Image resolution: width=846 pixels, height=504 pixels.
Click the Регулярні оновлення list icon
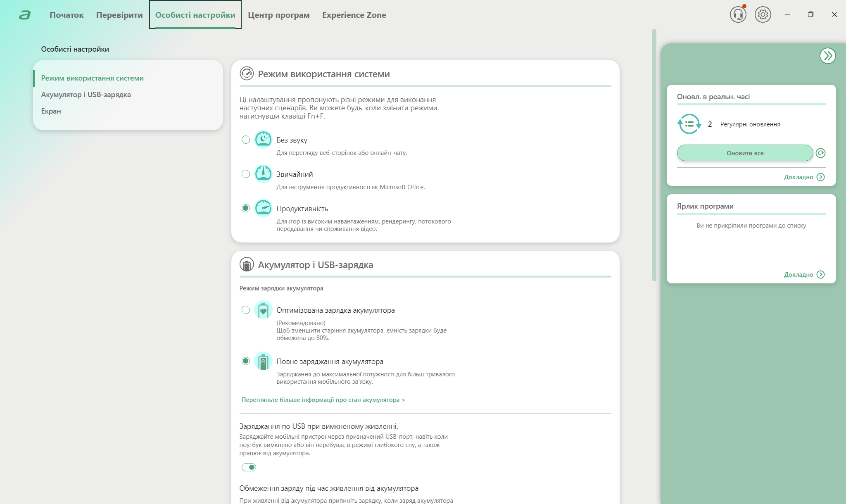pyautogui.click(x=689, y=124)
